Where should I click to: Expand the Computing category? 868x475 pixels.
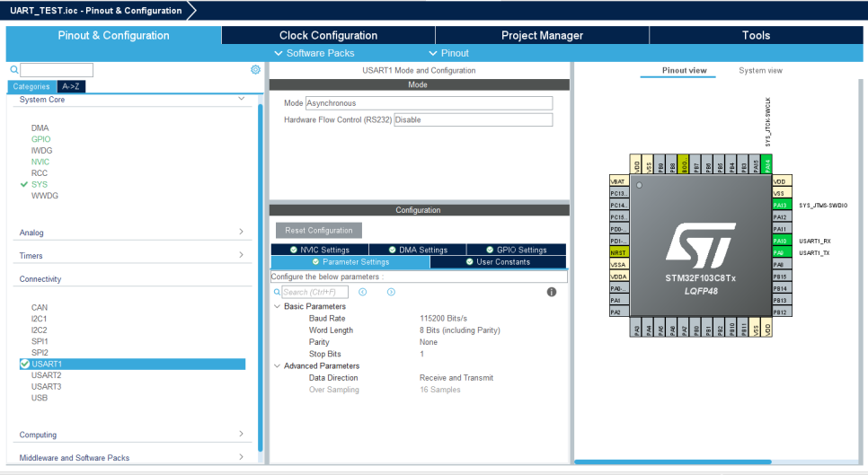(242, 434)
